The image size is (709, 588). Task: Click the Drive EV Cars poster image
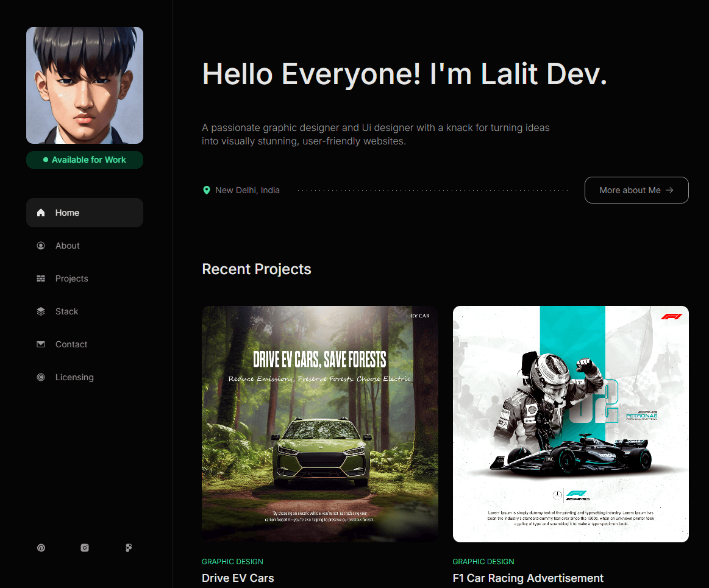tap(319, 423)
